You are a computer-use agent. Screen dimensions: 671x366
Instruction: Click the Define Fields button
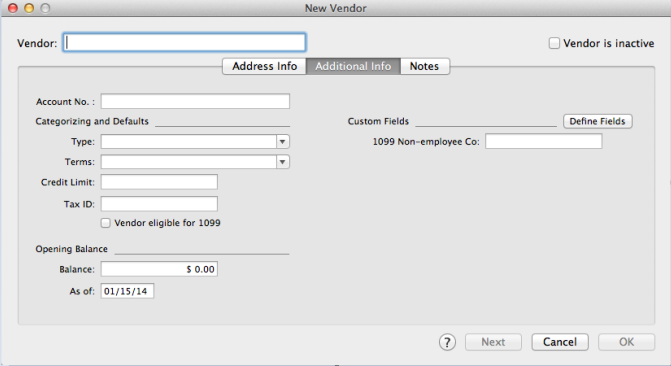point(597,121)
